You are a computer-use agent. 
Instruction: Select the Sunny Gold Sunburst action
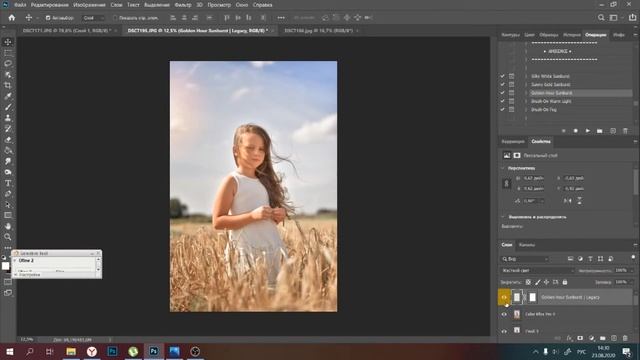(x=551, y=84)
